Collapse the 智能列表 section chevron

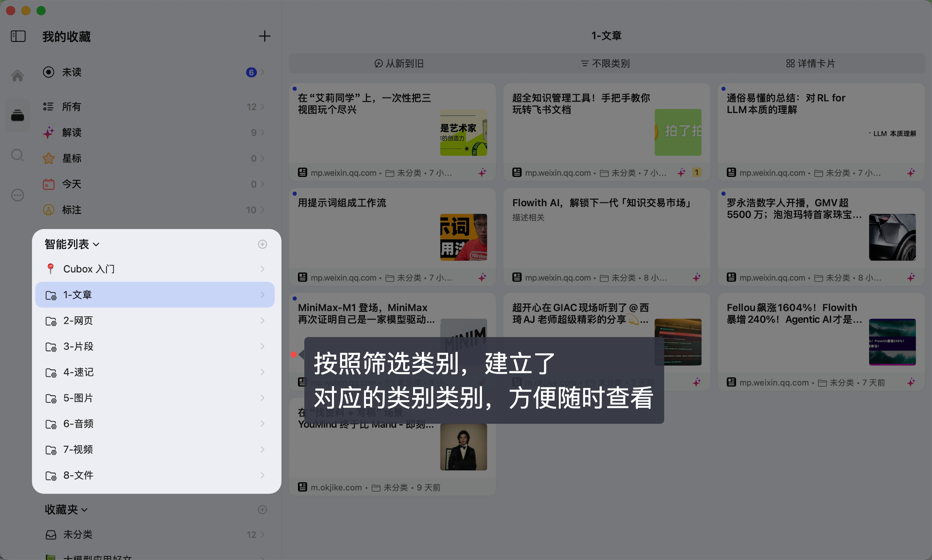pos(96,245)
